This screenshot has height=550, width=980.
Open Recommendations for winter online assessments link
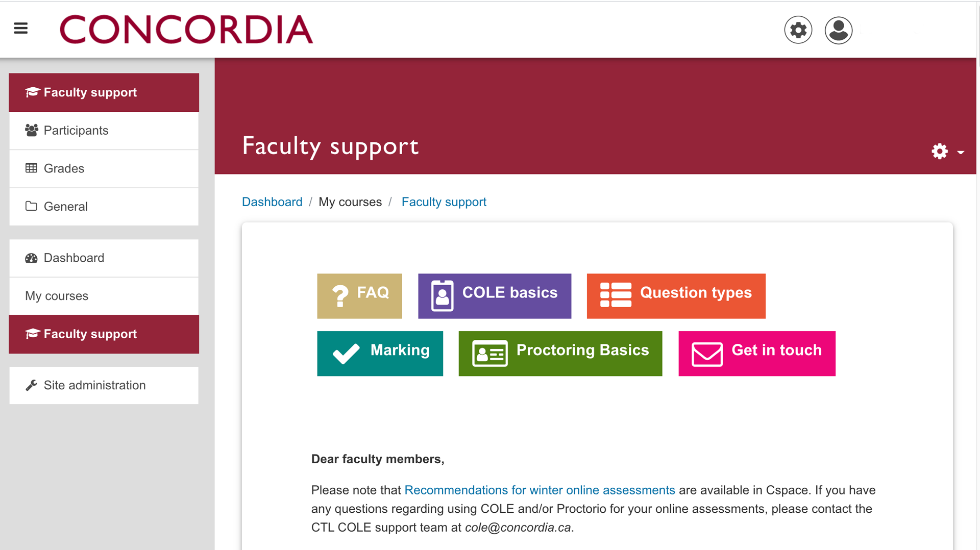(540, 490)
